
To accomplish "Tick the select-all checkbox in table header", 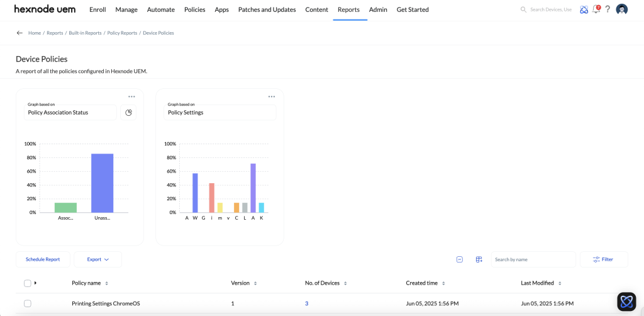I will pos(27,283).
